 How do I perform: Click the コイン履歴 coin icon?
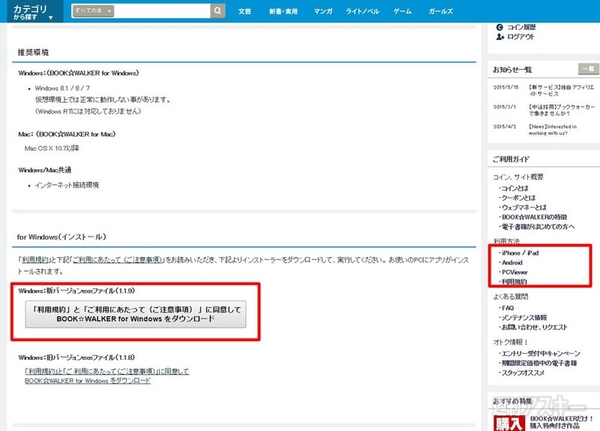click(499, 27)
